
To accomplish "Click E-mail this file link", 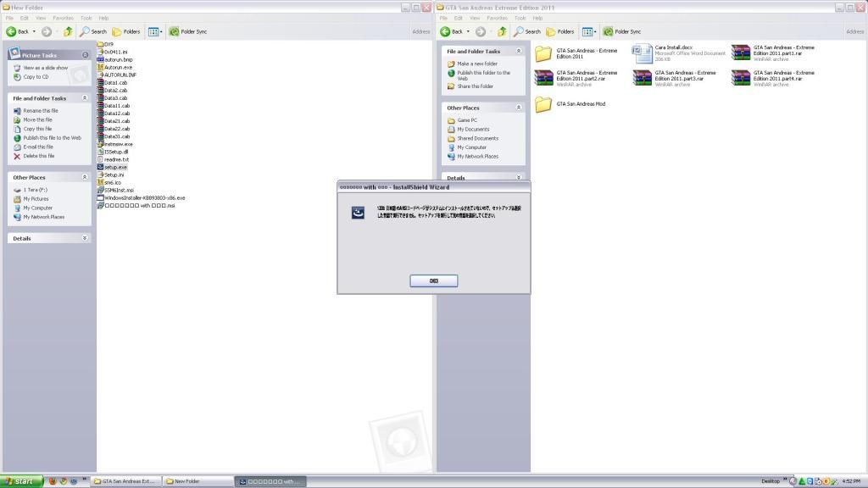I will tap(38, 147).
